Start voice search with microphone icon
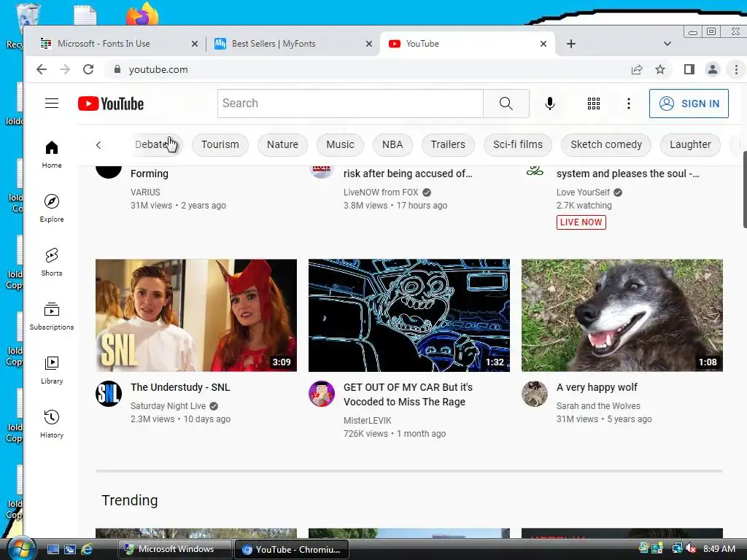Screen dimensions: 747x560 pos(550,104)
